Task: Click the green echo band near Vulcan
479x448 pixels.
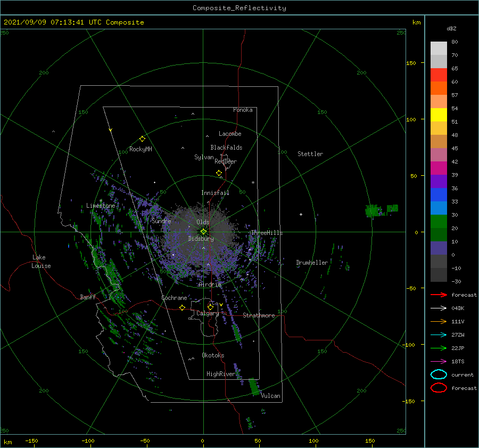Action: click(254, 387)
